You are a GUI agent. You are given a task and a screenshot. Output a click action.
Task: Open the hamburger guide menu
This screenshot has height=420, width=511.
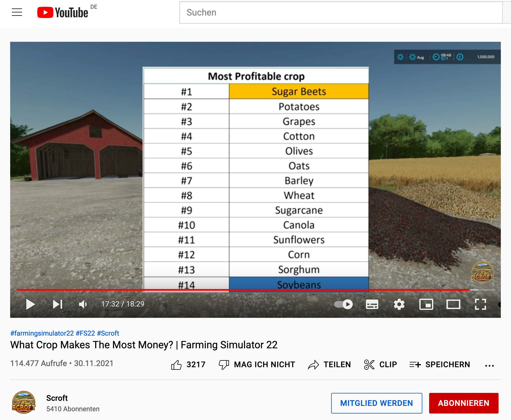pyautogui.click(x=17, y=12)
